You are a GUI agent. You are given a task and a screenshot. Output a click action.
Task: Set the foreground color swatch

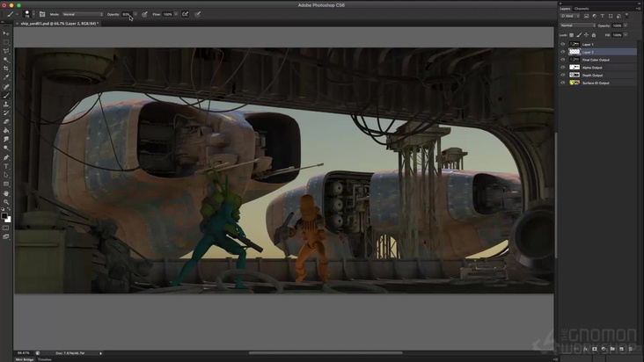pos(4,215)
